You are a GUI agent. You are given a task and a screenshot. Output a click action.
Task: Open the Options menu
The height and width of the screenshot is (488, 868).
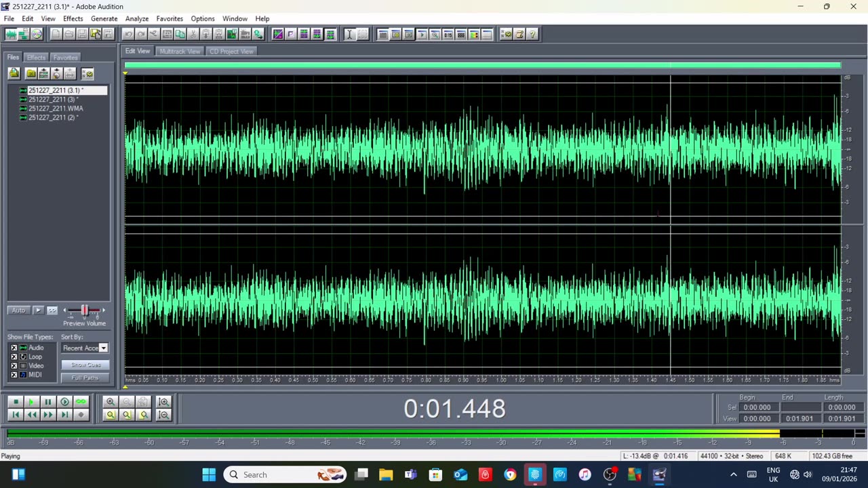203,18
